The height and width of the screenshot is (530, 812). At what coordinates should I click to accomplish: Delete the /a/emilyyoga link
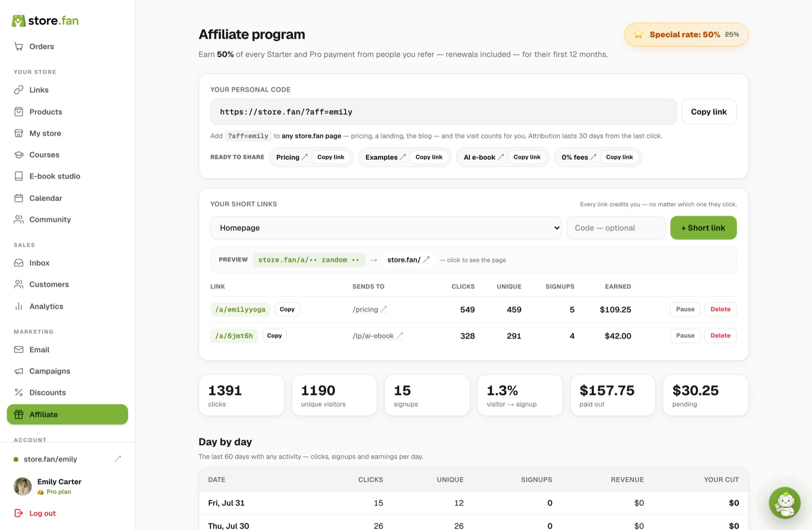tap(720, 310)
